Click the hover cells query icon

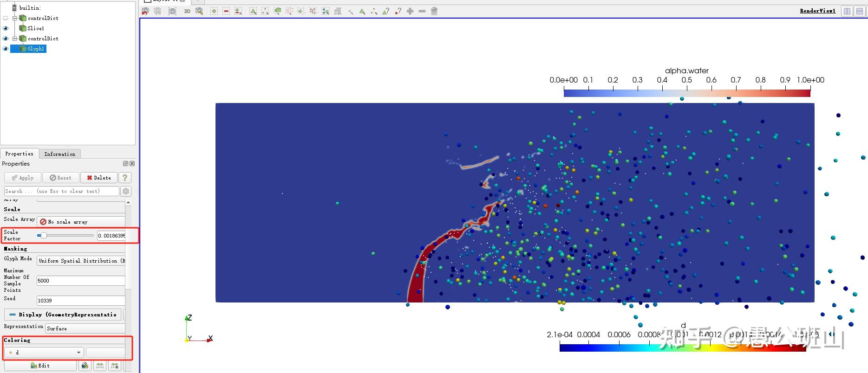coord(386,11)
